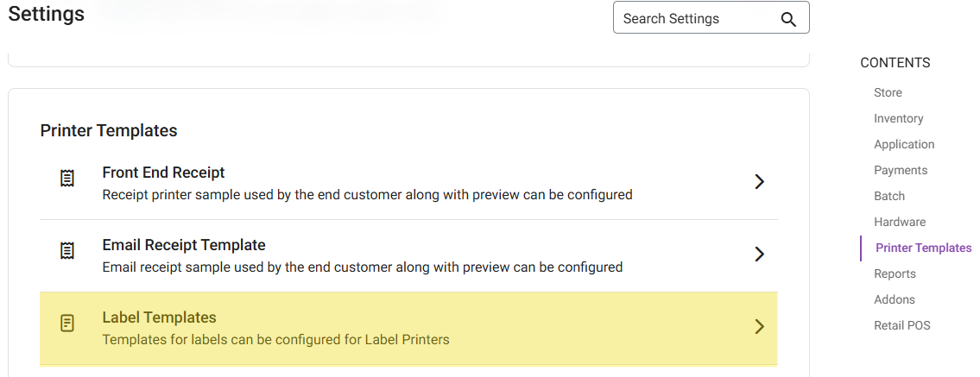Select Application in the Contents sidebar
The width and height of the screenshot is (980, 377).
pyautogui.click(x=904, y=144)
